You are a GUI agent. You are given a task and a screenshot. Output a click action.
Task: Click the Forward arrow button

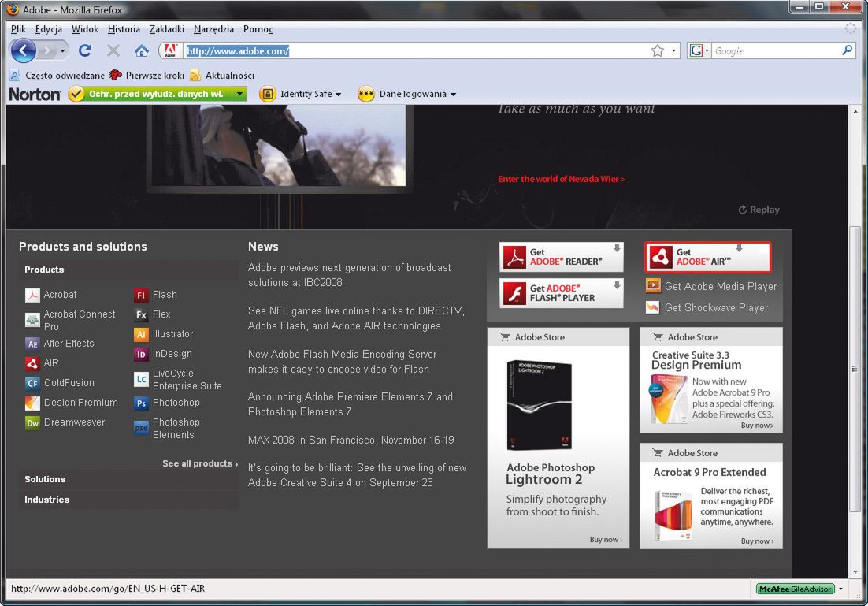[47, 51]
